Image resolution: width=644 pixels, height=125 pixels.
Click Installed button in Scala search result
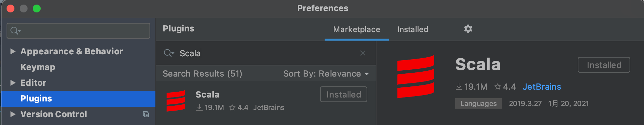coord(344,94)
